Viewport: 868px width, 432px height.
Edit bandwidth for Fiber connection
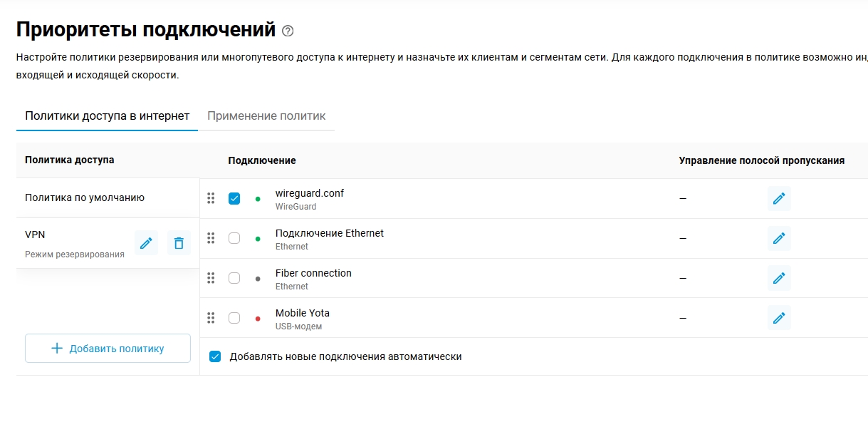coord(779,278)
